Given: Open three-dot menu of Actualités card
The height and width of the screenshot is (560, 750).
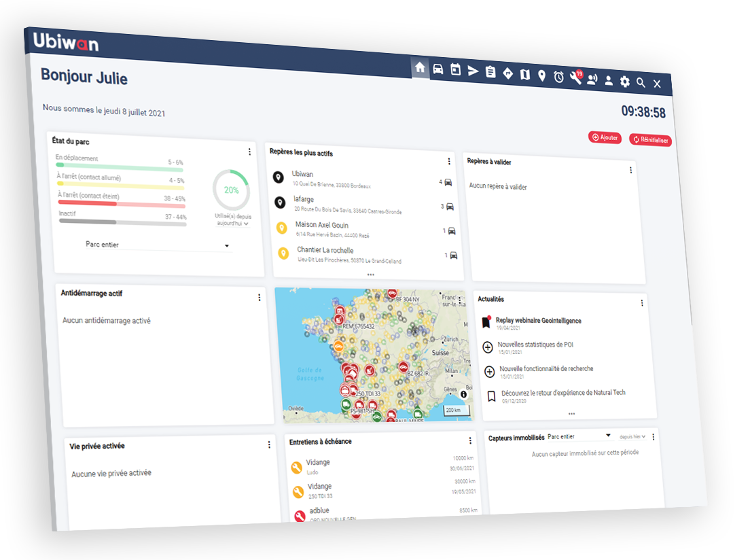Looking at the screenshot, I should (642, 303).
